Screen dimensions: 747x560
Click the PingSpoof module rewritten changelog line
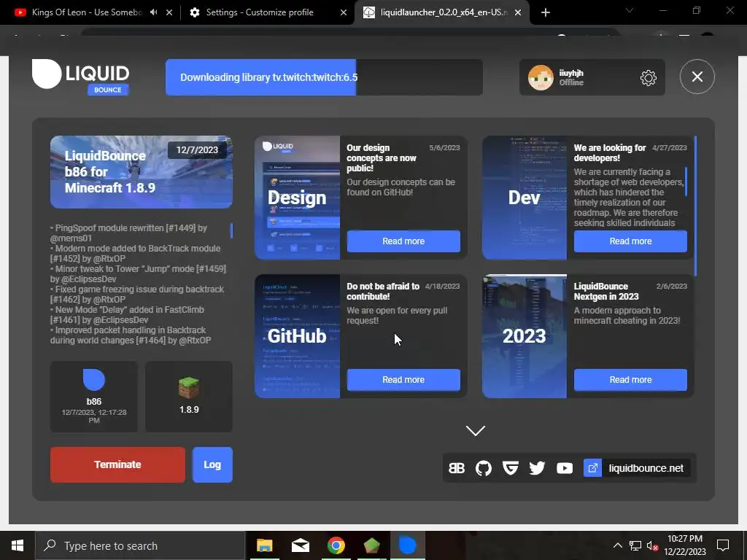[x=128, y=233]
